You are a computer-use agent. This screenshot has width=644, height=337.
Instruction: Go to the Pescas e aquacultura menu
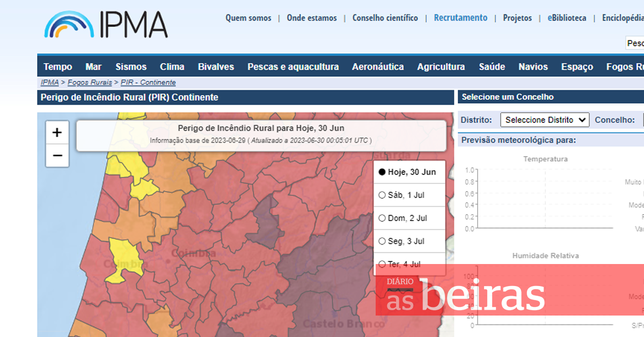[x=293, y=67]
